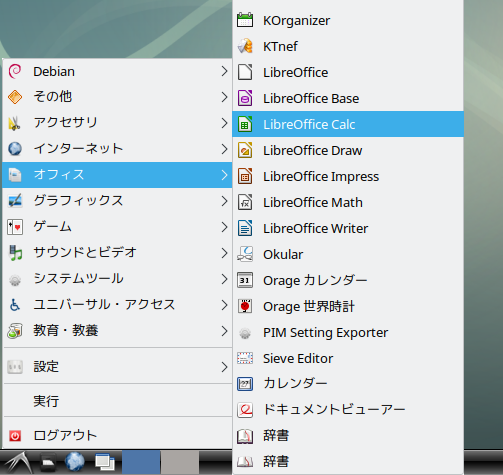This screenshot has width=503, height=475.
Task: Expand the システムツール submenu arrow
Action: point(224,279)
